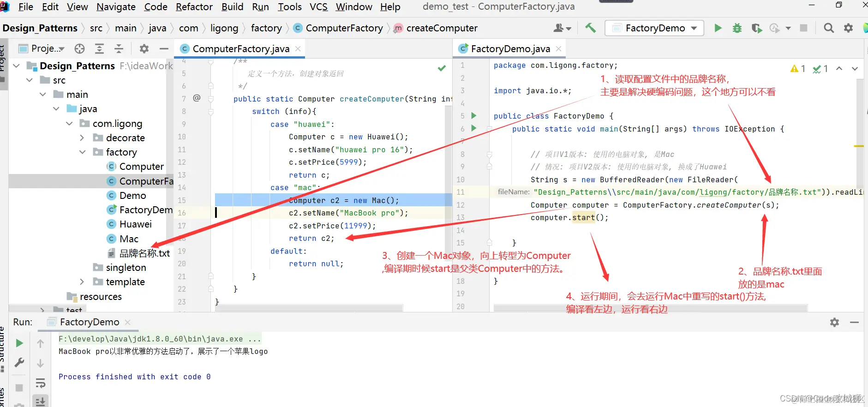Image resolution: width=868 pixels, height=407 pixels.
Task: Click Select Opened File target icon
Action: pos(80,48)
